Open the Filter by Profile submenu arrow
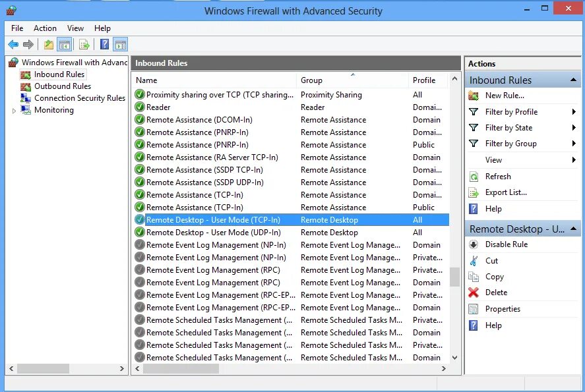The image size is (585, 392). coord(574,112)
